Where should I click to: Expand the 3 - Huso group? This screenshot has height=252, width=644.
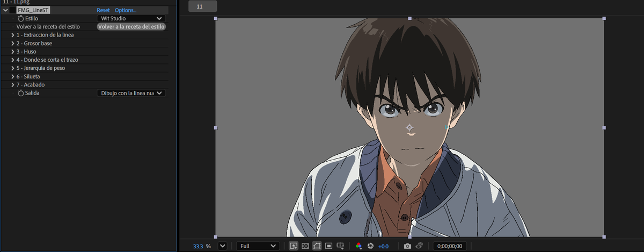[x=12, y=52]
